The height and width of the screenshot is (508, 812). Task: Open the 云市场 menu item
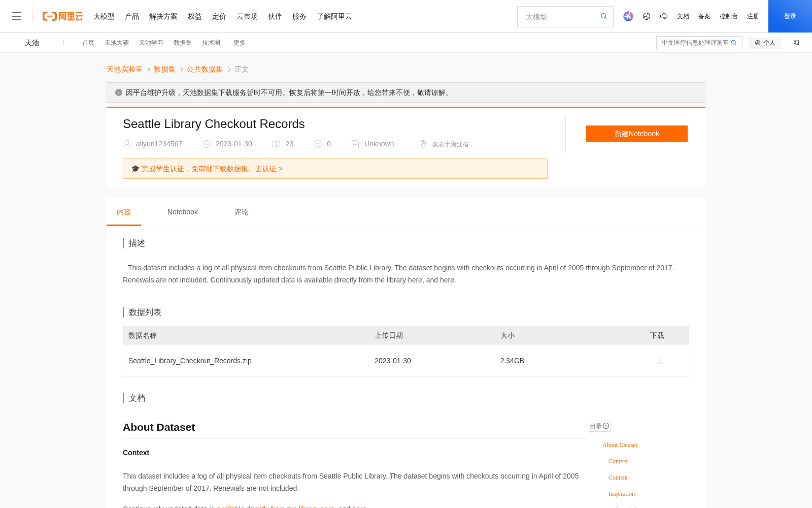(x=247, y=16)
